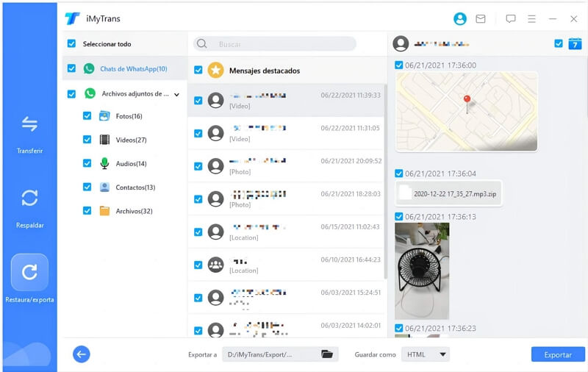This screenshot has width=588, height=372.
Task: Open the mail envelope icon
Action: pos(481,19)
